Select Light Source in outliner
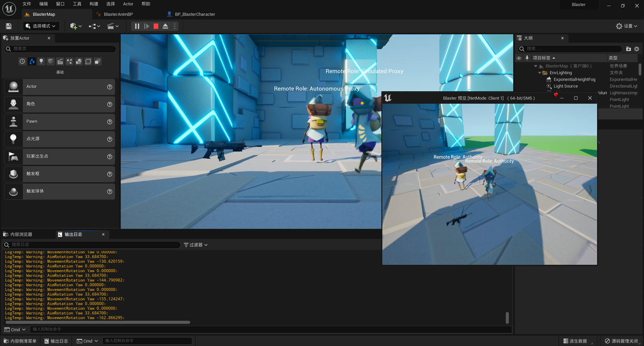This screenshot has width=644, height=346. click(x=566, y=86)
